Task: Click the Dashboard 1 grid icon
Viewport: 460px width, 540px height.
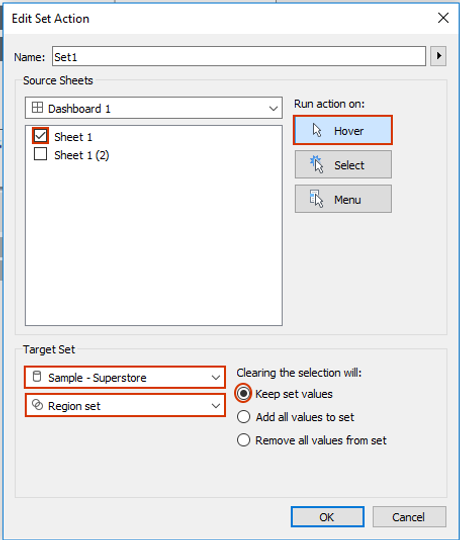Action: coord(37,108)
